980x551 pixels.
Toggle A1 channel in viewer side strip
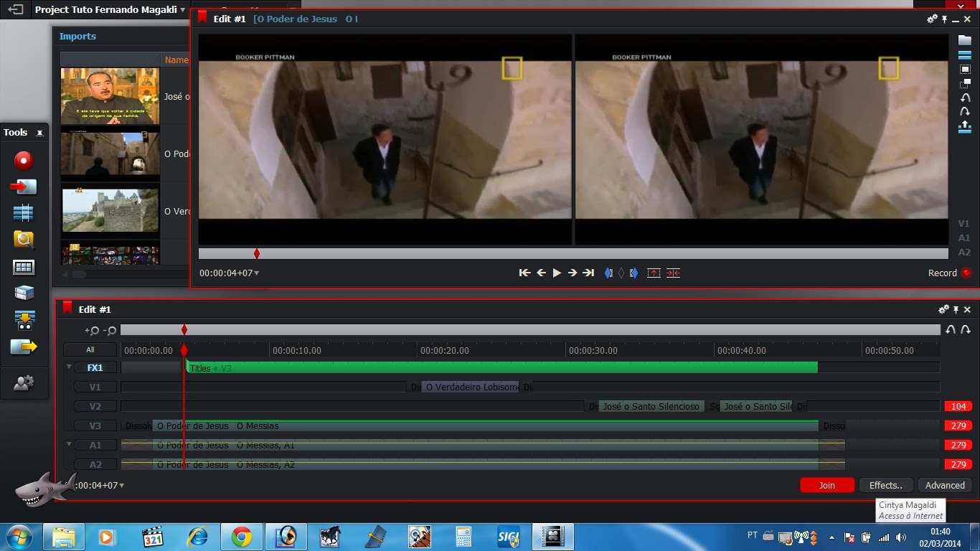tap(964, 238)
